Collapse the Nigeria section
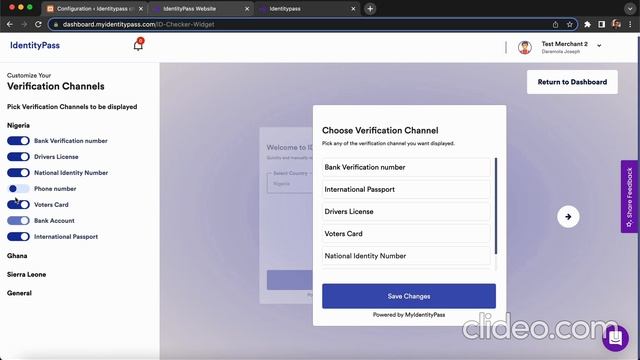The image size is (640, 360). coord(18,125)
